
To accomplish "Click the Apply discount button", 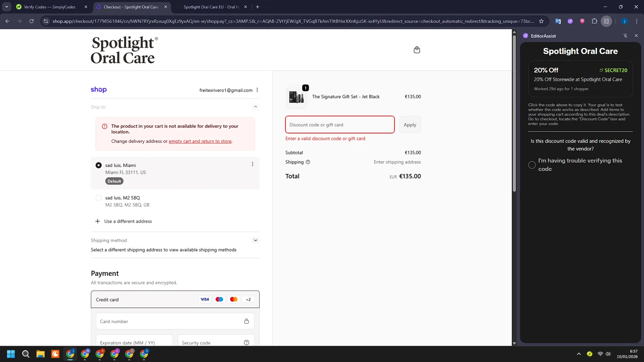I will coord(410,125).
